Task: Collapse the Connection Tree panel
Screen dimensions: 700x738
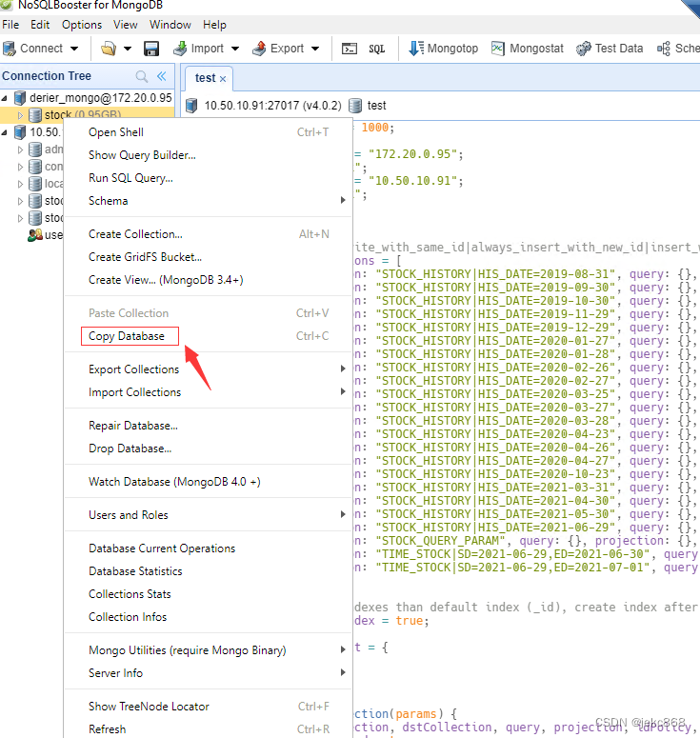Action: point(162,76)
